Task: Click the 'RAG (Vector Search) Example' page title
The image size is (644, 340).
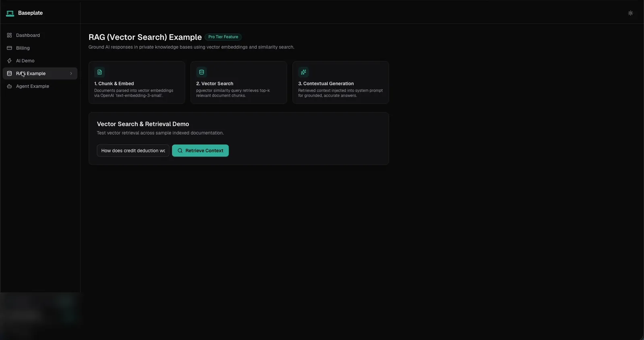Action: (x=145, y=37)
